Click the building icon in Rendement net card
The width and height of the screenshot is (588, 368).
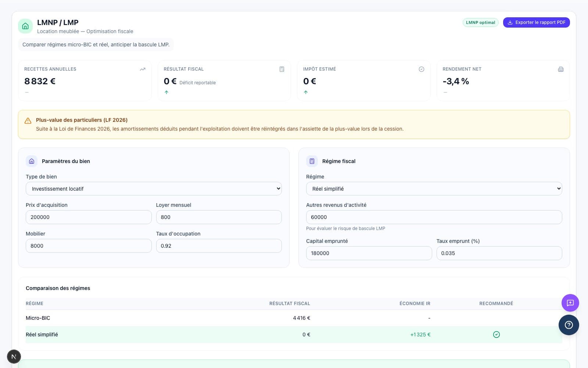coord(561,69)
